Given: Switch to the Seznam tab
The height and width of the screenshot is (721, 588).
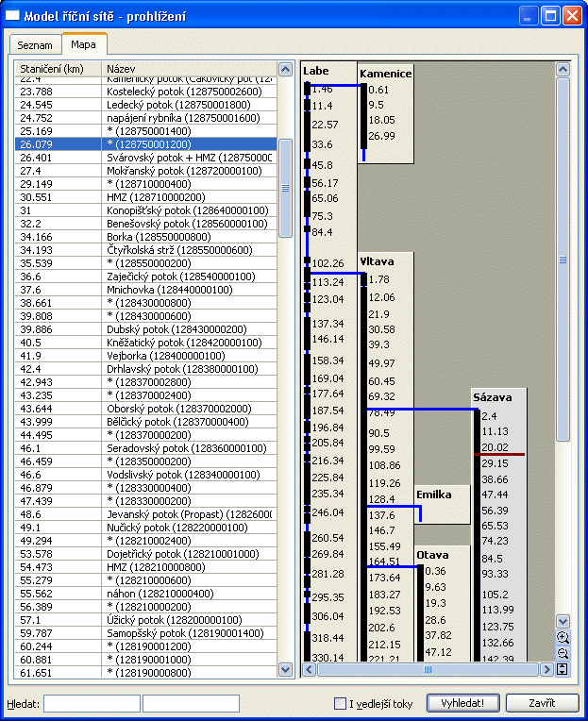Looking at the screenshot, I should coord(35,45).
